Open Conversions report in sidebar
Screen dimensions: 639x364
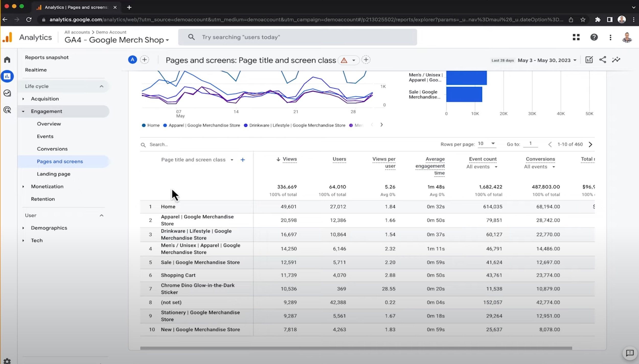click(x=52, y=149)
